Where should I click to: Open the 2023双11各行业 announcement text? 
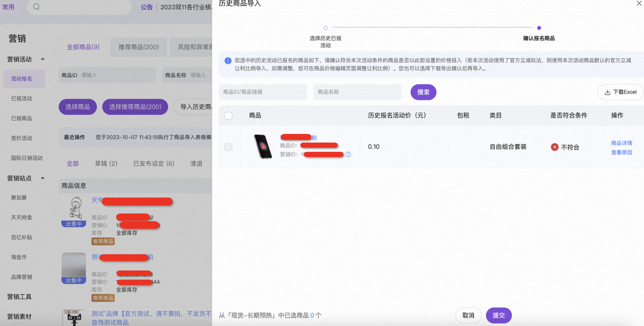(x=186, y=7)
